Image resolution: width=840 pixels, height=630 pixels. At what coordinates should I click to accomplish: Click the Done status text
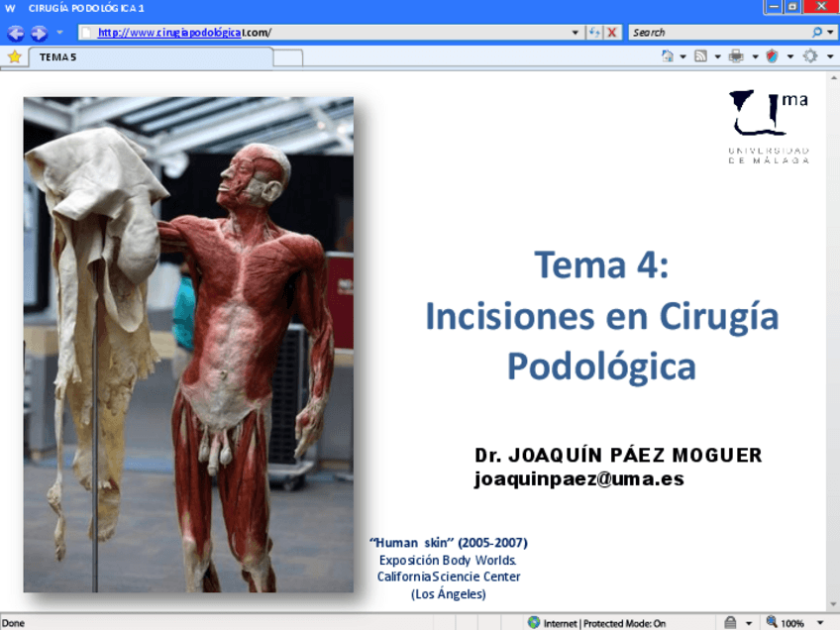(14, 623)
